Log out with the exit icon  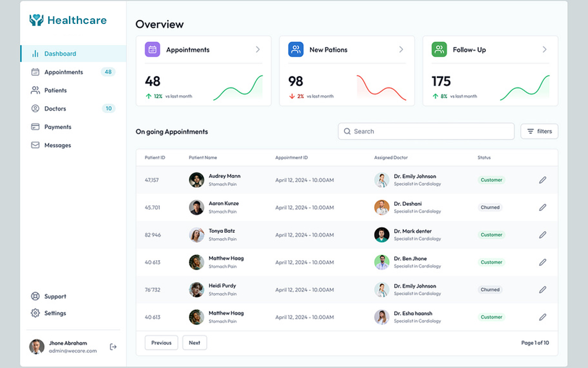(113, 347)
